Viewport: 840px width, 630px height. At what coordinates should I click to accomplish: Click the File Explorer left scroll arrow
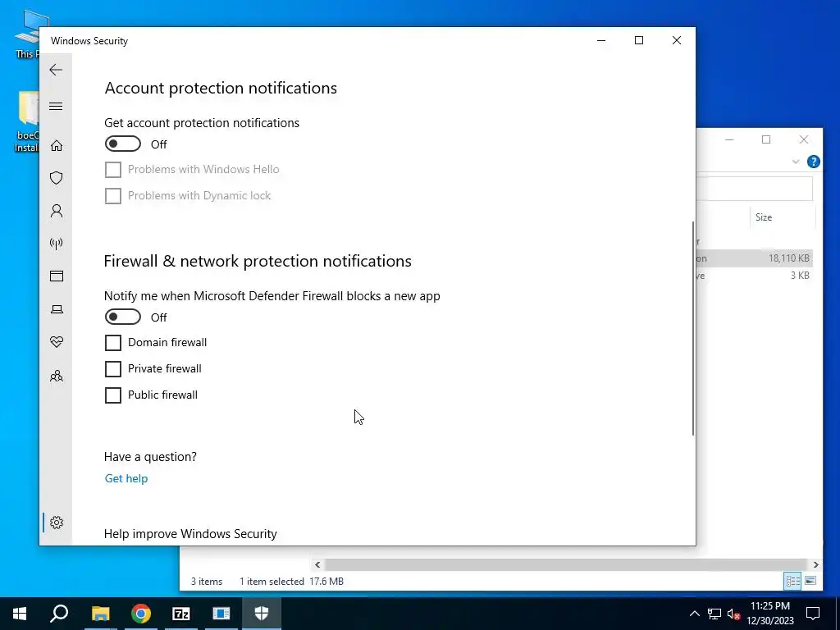tap(317, 564)
